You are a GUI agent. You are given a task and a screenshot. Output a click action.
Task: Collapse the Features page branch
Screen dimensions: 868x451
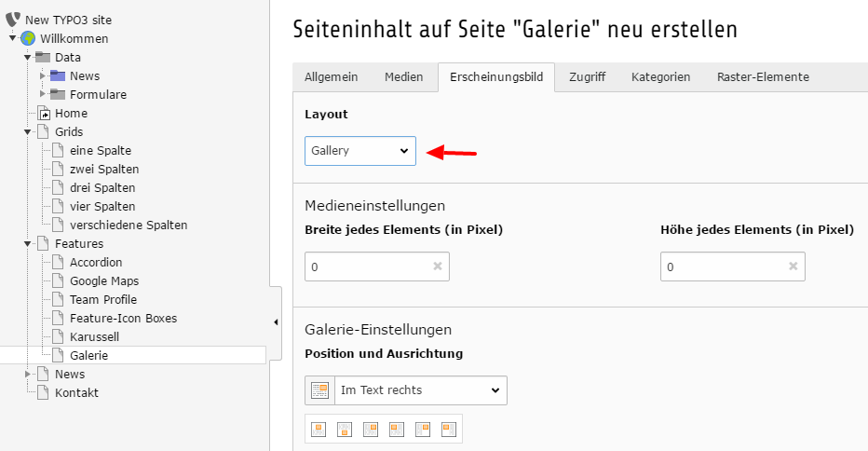tap(28, 244)
